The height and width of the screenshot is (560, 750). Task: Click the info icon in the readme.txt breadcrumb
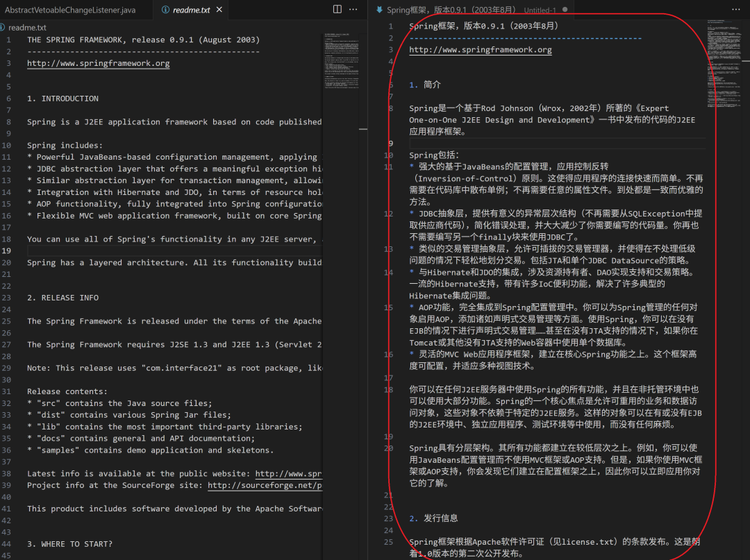[x=2, y=27]
